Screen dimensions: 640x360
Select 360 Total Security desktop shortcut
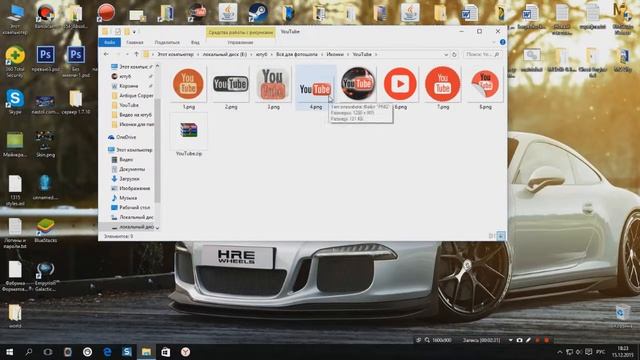(x=15, y=61)
